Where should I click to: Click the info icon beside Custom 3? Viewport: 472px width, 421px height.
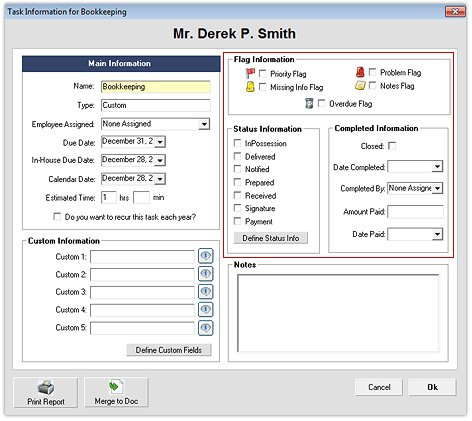(x=206, y=292)
